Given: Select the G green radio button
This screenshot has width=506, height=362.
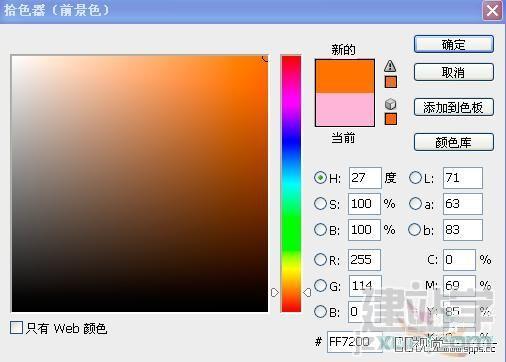Looking at the screenshot, I should pyautogui.click(x=320, y=285).
